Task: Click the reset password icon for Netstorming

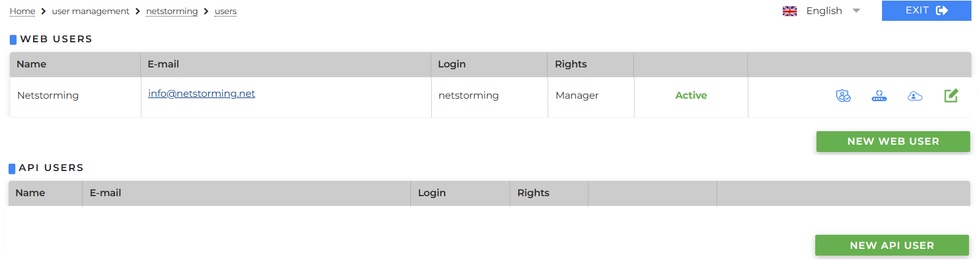Action: (879, 96)
